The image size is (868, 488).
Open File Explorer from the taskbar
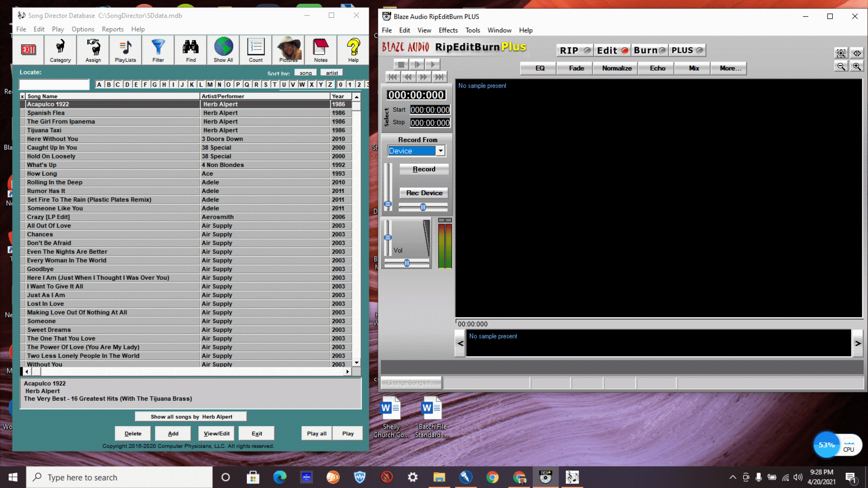(x=439, y=477)
